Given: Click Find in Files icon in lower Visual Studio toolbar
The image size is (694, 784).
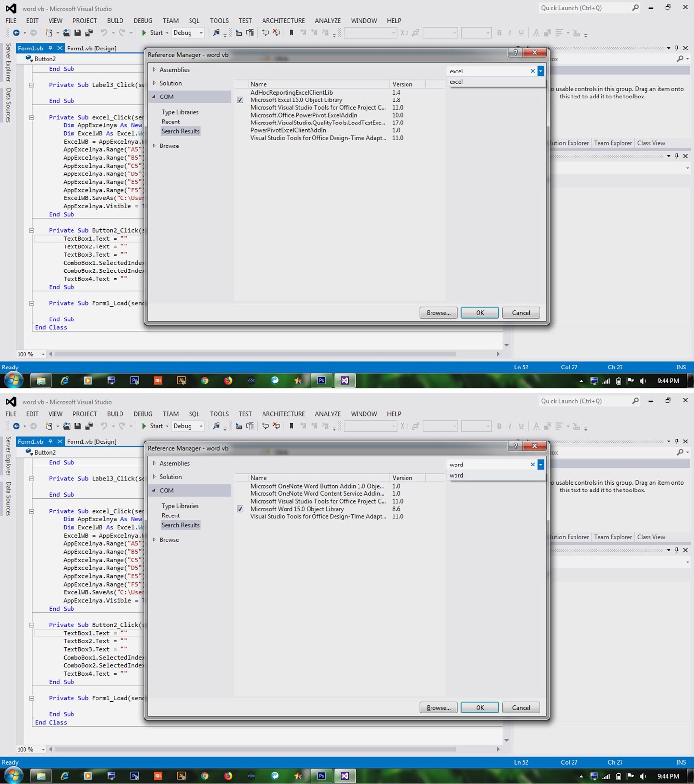Looking at the screenshot, I should pos(216,426).
